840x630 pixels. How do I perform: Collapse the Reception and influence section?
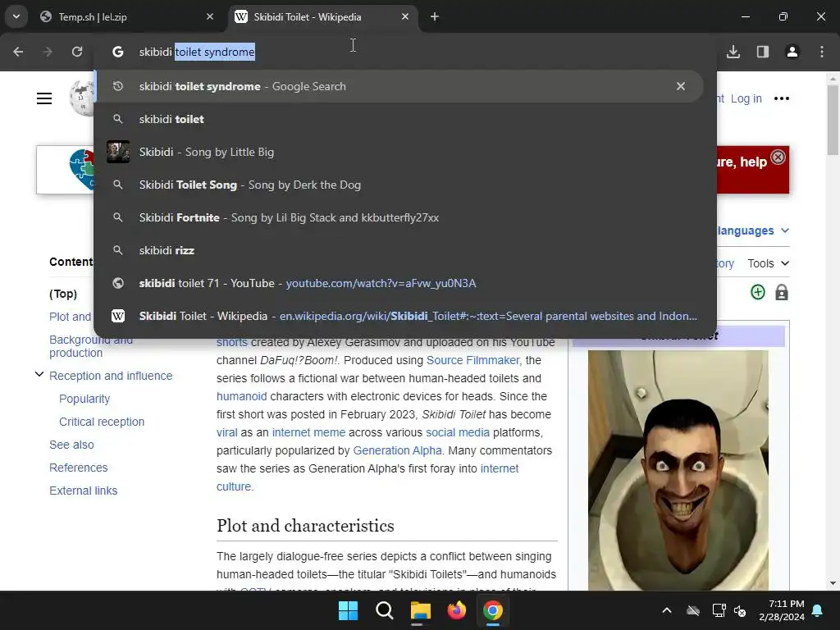click(x=39, y=374)
